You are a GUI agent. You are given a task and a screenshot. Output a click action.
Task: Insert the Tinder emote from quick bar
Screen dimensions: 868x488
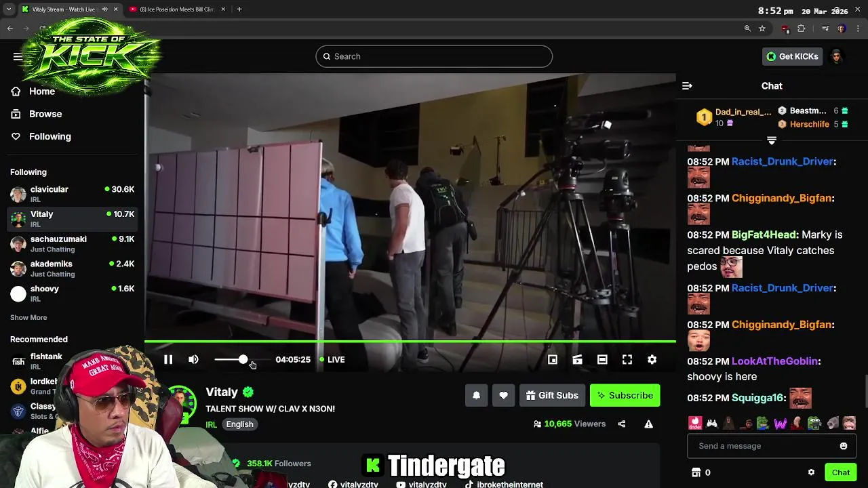(x=695, y=424)
